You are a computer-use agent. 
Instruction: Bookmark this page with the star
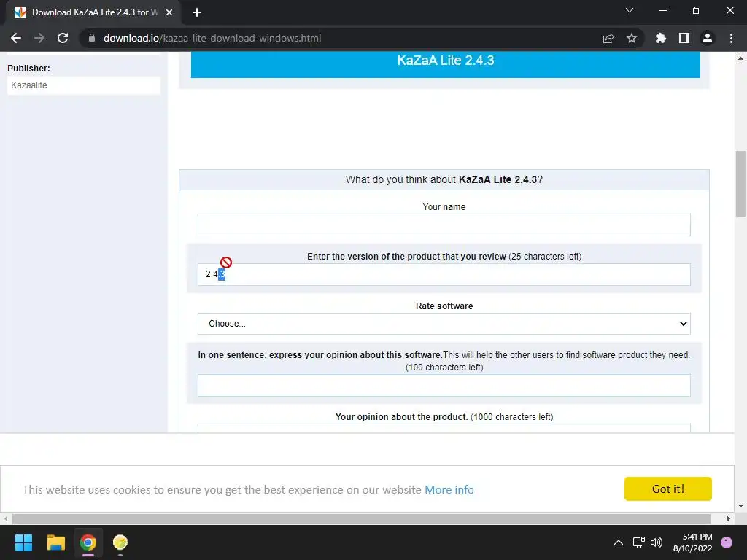coord(632,38)
